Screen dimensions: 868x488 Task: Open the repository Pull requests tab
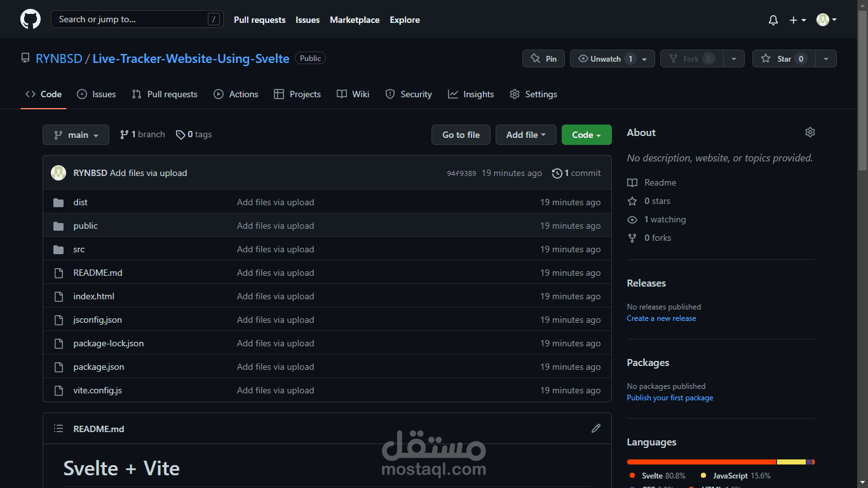point(165,94)
